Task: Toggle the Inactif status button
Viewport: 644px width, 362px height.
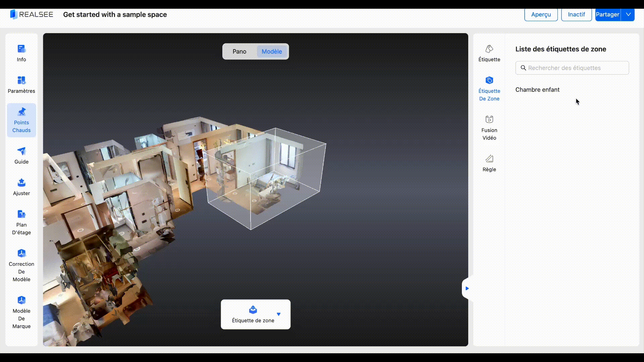Action: tap(576, 14)
